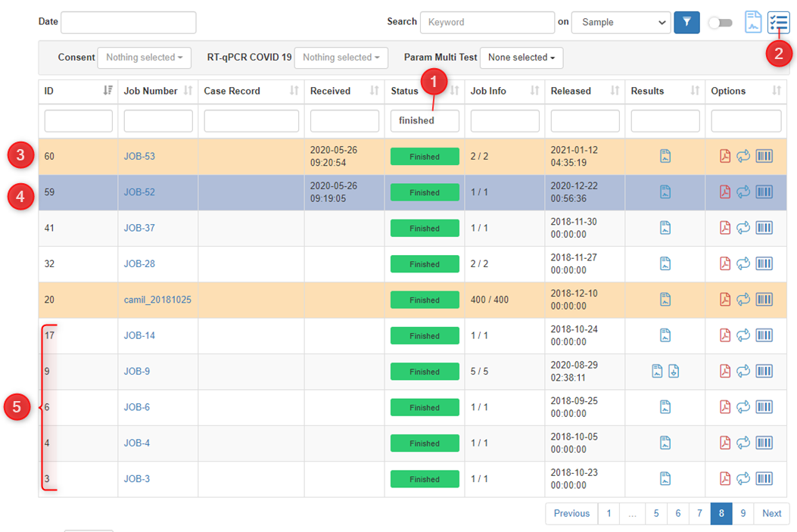Click the Released column filter box
Image resolution: width=797 pixels, height=532 pixels.
(585, 121)
